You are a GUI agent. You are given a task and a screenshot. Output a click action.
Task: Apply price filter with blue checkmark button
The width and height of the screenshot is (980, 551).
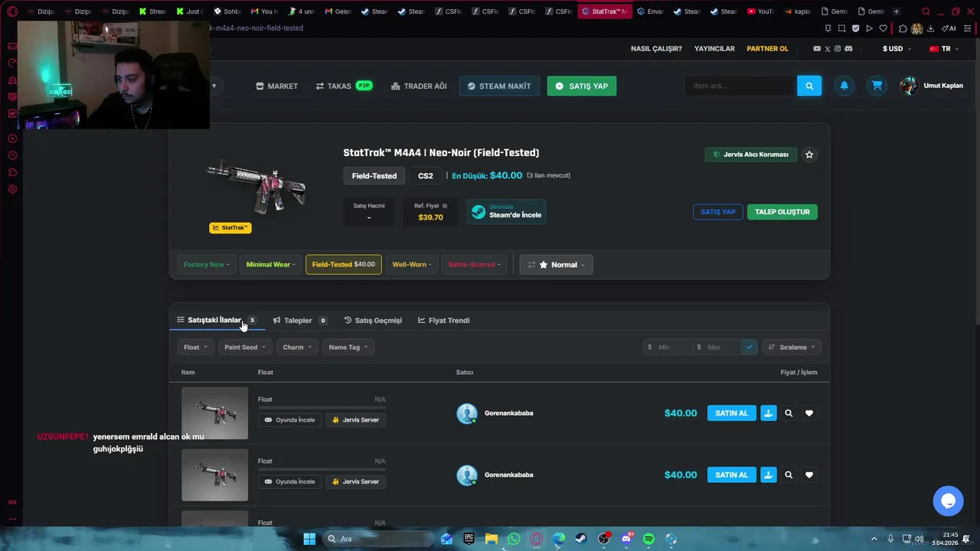(750, 347)
